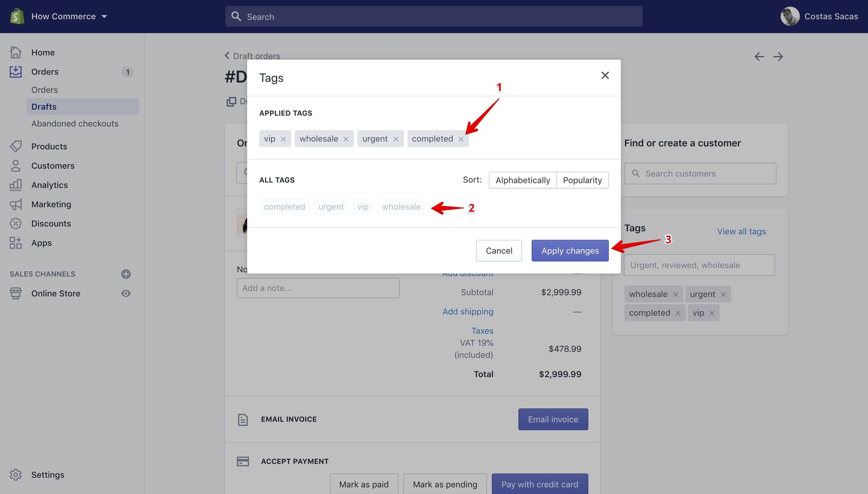Viewport: 868px width, 494px height.
Task: Click the Shopify logo icon
Action: (x=17, y=16)
